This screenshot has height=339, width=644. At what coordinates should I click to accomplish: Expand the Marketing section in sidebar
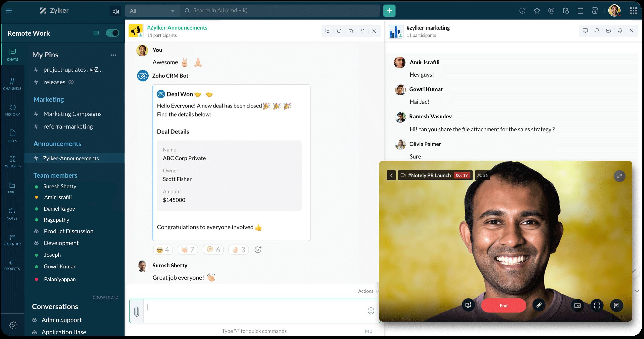pos(48,99)
